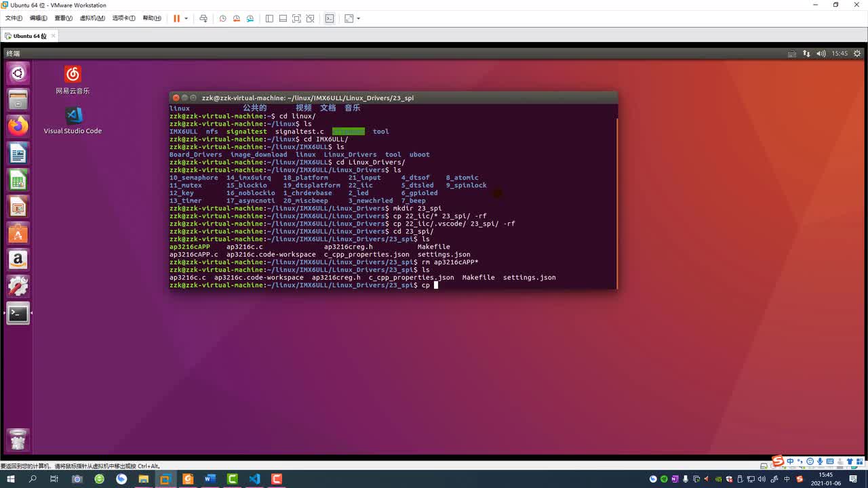Viewport: 868px width, 488px height.
Task: Select the Terminal launcher icon
Action: [x=18, y=312]
